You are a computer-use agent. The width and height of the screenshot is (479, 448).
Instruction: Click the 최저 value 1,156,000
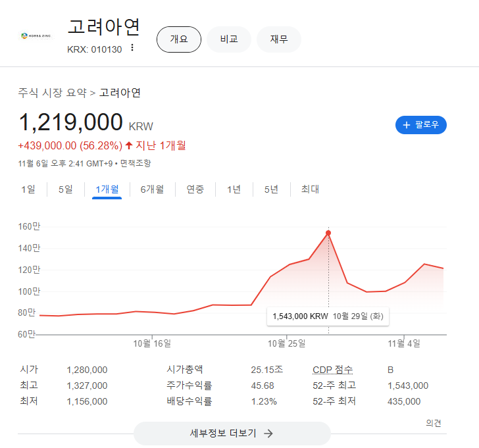(87, 401)
